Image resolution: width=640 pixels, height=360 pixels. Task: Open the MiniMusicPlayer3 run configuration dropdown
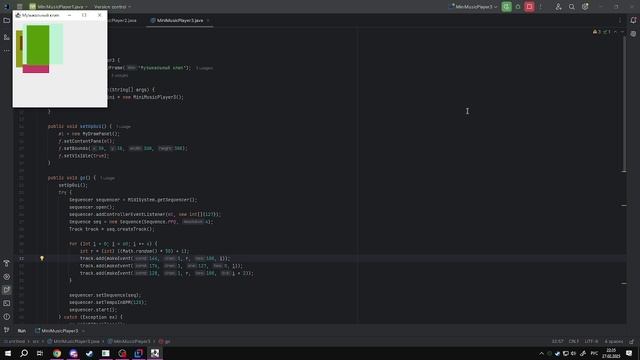click(473, 7)
